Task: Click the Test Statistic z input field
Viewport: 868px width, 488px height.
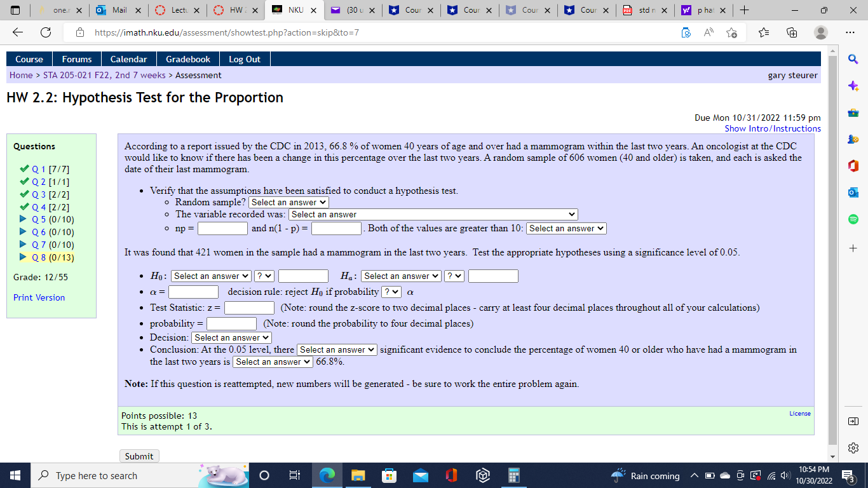Action: [x=249, y=308]
